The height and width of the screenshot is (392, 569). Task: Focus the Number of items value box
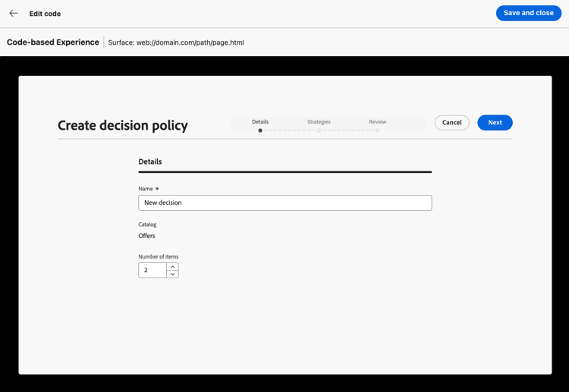click(152, 271)
